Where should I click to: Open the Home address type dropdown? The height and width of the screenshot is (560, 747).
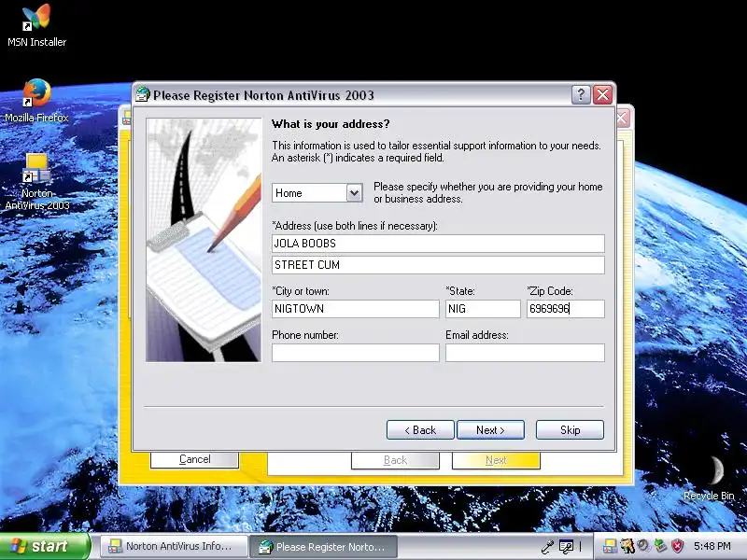(354, 193)
